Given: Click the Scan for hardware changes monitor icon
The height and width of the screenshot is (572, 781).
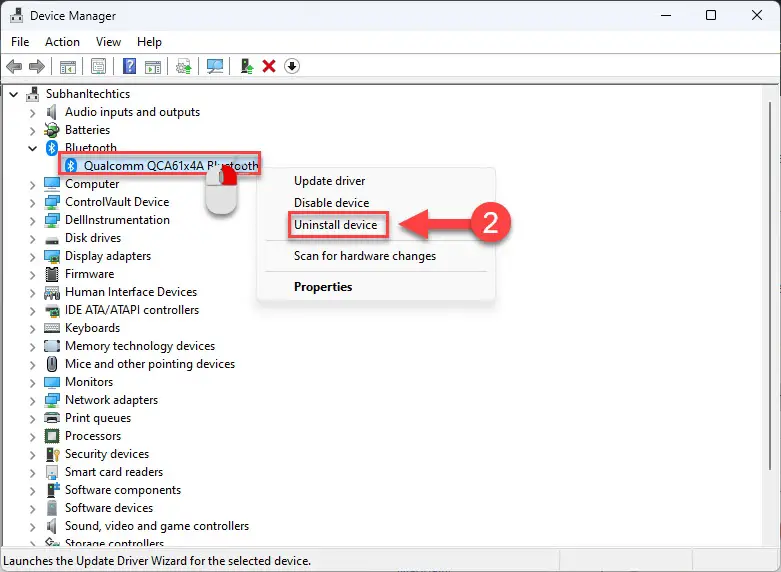Looking at the screenshot, I should click(x=215, y=66).
